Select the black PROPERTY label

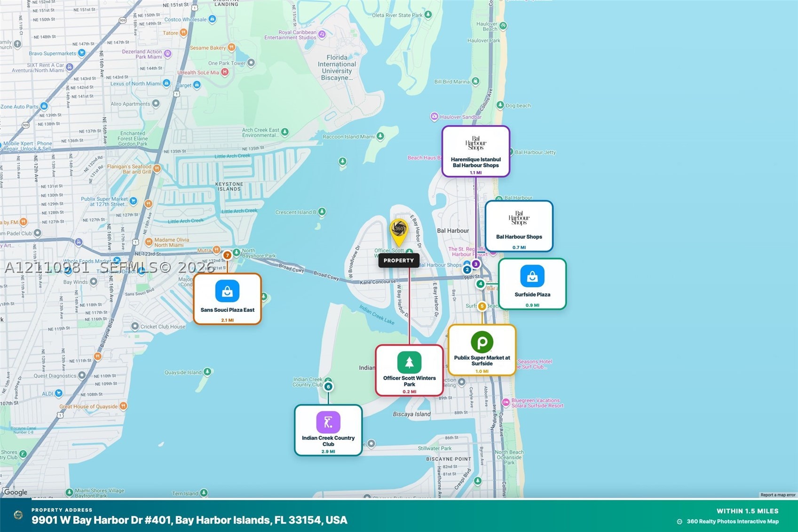click(399, 260)
